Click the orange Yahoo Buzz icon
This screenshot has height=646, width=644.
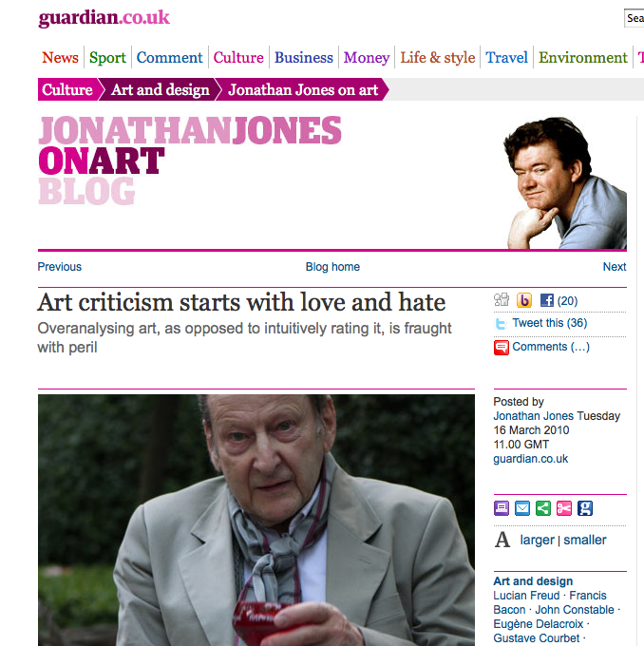(524, 300)
